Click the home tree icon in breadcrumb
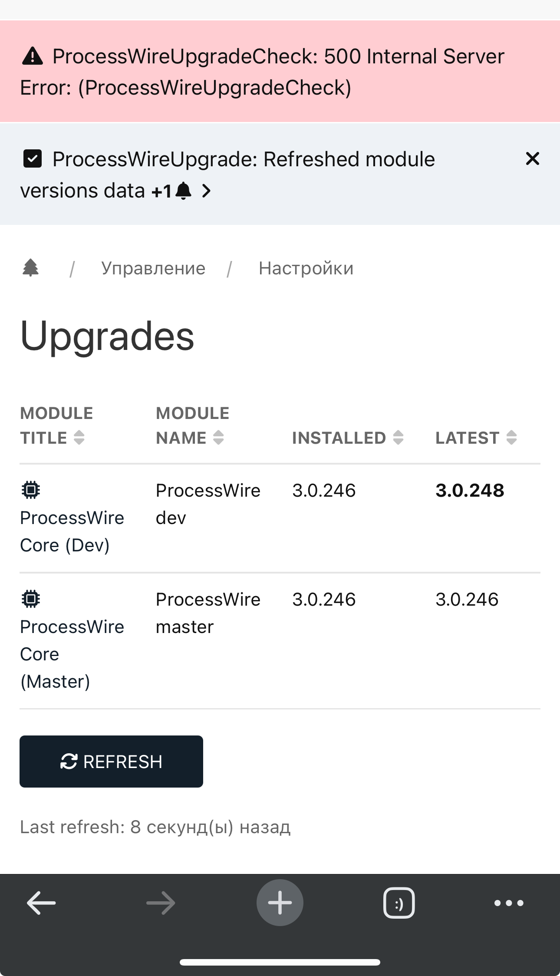 pos(30,268)
